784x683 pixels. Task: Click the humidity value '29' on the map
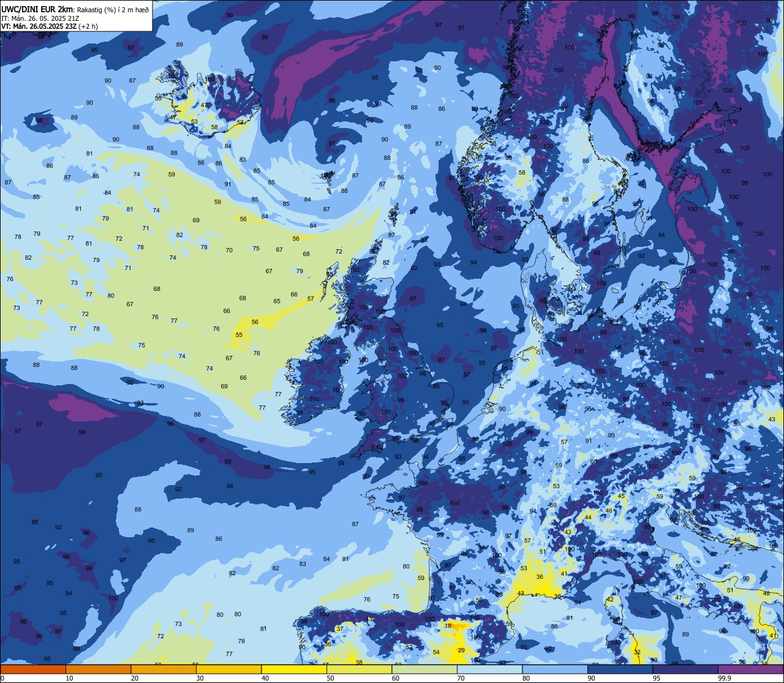click(461, 651)
